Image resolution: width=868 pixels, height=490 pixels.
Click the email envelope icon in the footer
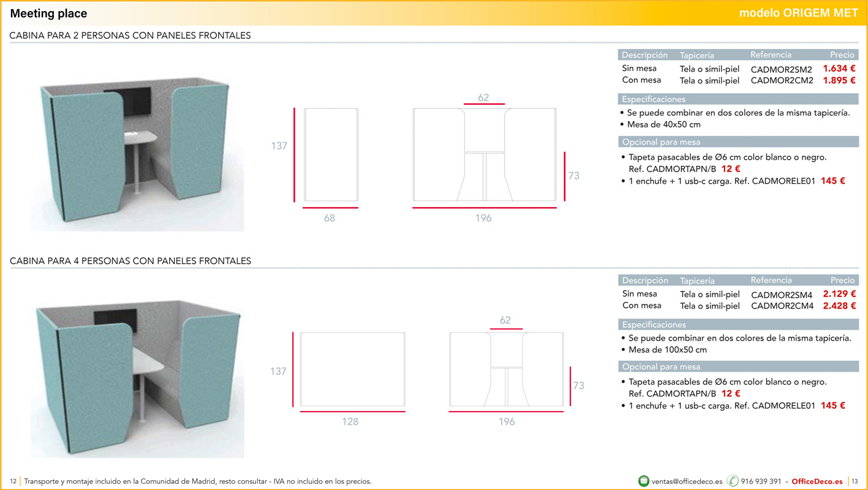[644, 481]
